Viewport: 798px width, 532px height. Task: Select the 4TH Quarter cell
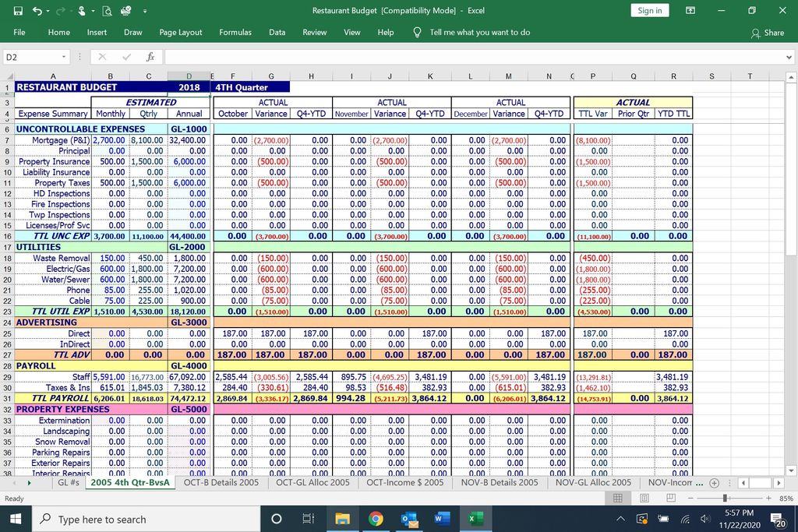click(x=252, y=87)
